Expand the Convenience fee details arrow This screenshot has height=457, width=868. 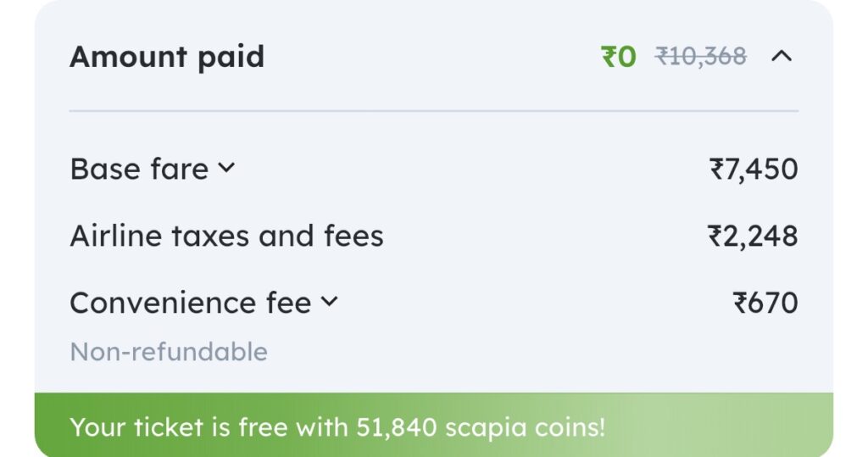coord(329,301)
